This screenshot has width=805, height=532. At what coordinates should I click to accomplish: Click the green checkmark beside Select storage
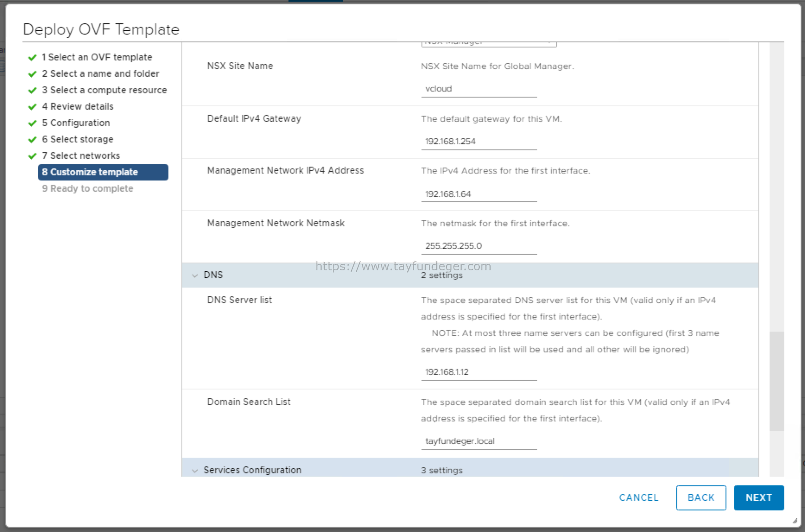[32, 139]
